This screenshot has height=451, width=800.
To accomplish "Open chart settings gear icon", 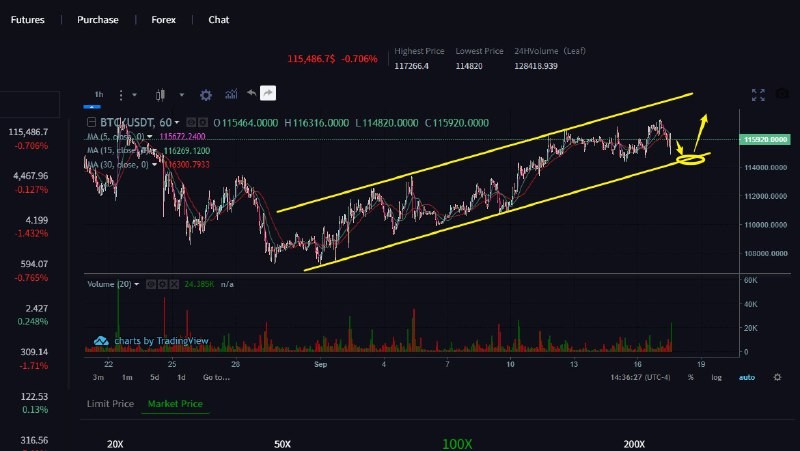I will [206, 94].
